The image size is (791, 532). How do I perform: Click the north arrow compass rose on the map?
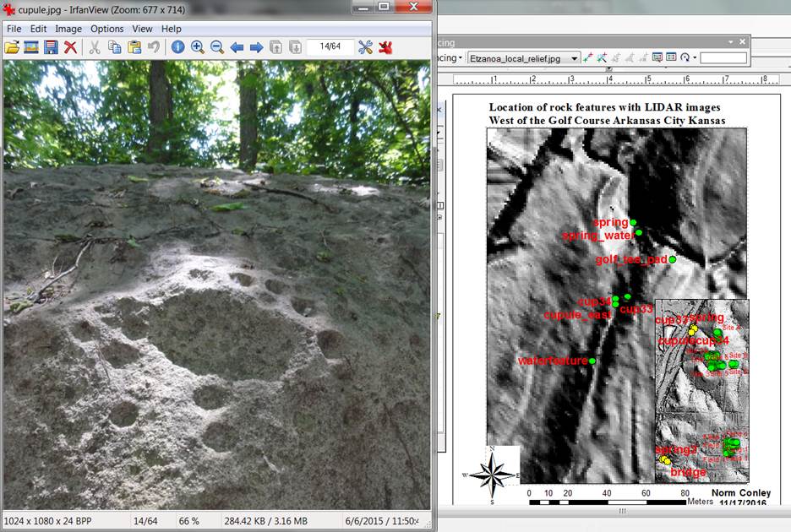[x=493, y=475]
